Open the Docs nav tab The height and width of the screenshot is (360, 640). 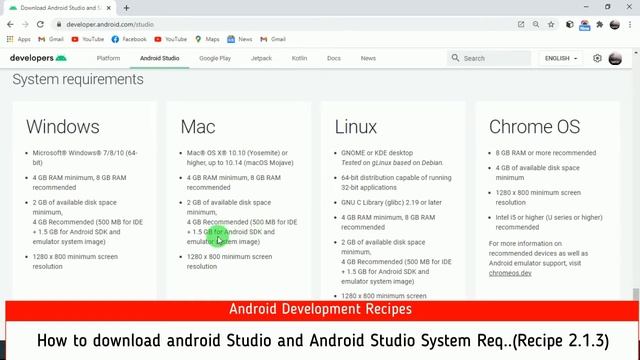[333, 58]
